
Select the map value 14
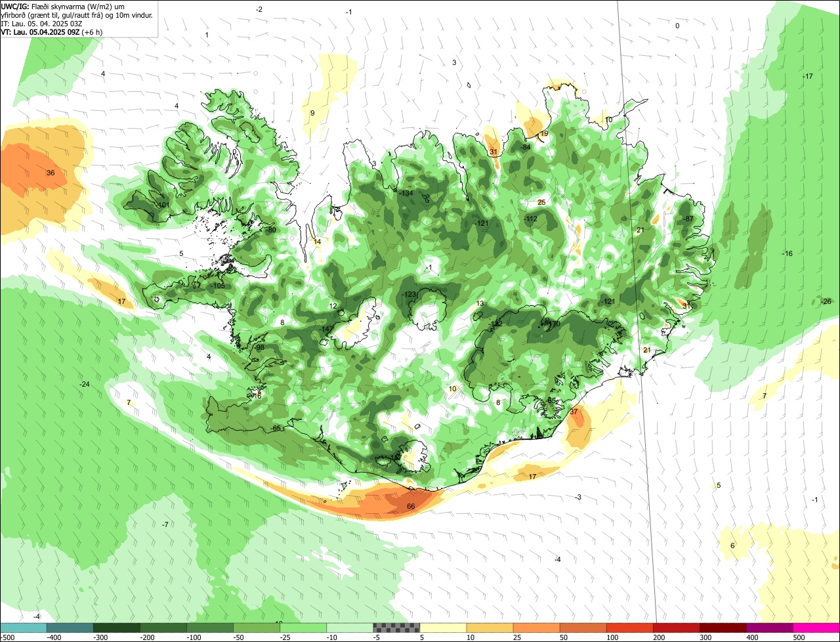pos(318,242)
